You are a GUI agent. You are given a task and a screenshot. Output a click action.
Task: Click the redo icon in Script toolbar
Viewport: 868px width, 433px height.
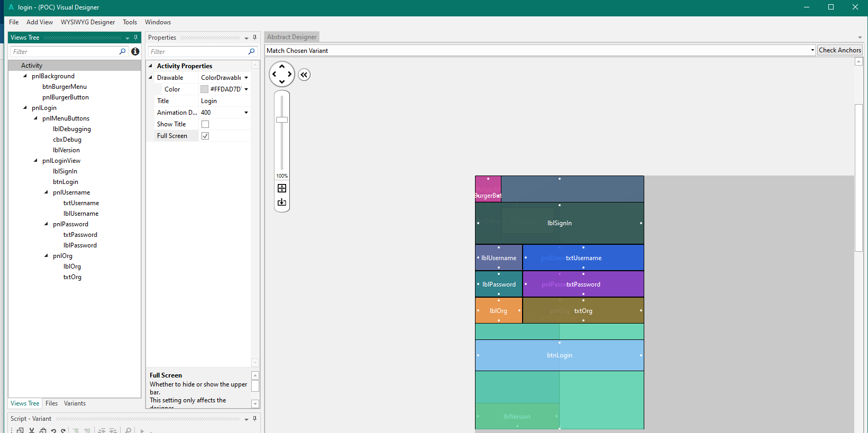[63, 431]
